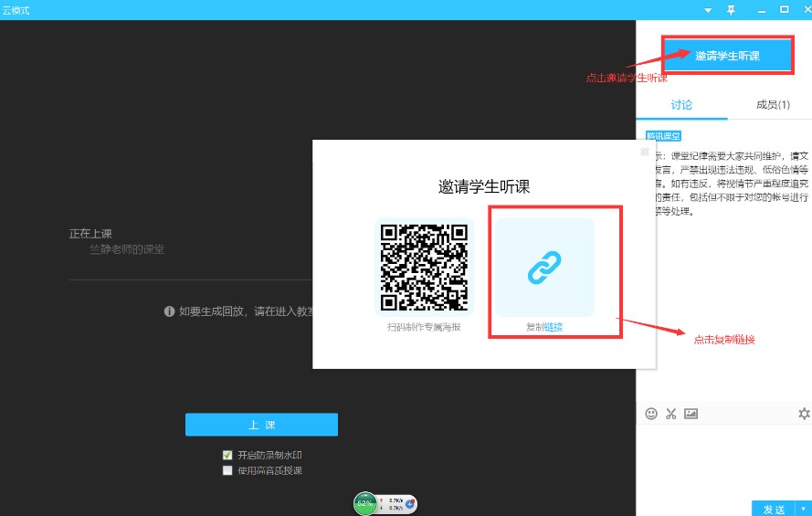Click the 发送 send button
Image resolution: width=812 pixels, height=516 pixels.
click(774, 509)
